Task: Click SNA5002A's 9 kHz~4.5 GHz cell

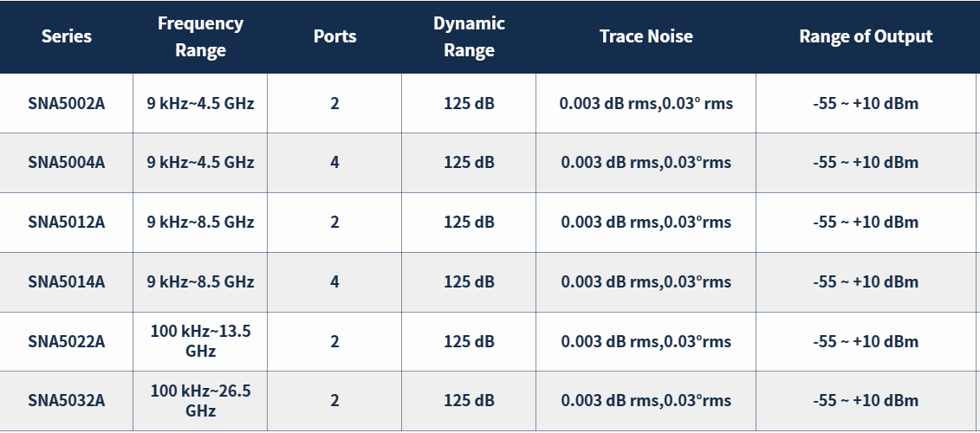Action: [200, 103]
